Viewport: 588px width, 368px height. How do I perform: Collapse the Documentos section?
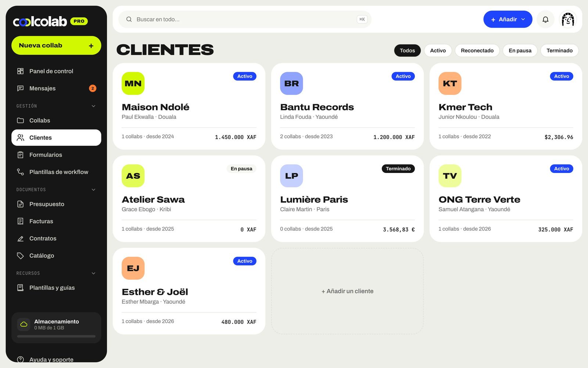pos(93,190)
